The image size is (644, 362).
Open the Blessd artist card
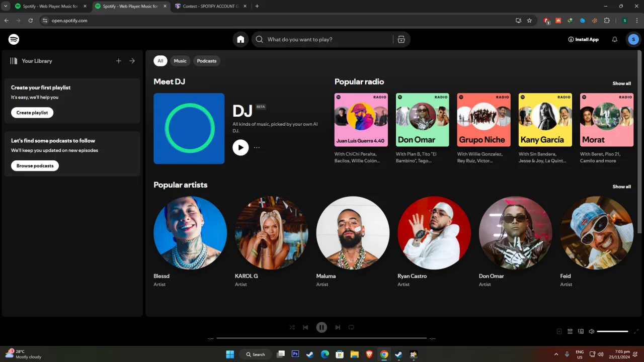point(190,243)
